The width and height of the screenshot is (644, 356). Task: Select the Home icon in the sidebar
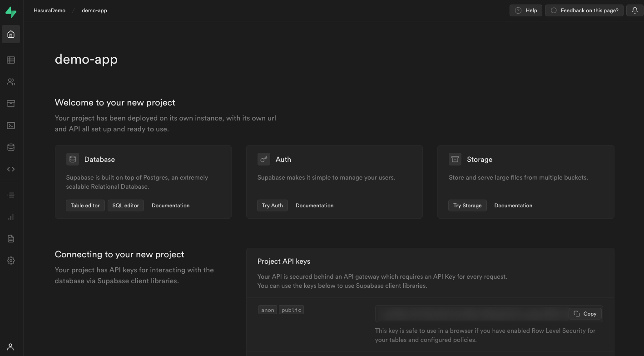pyautogui.click(x=10, y=34)
